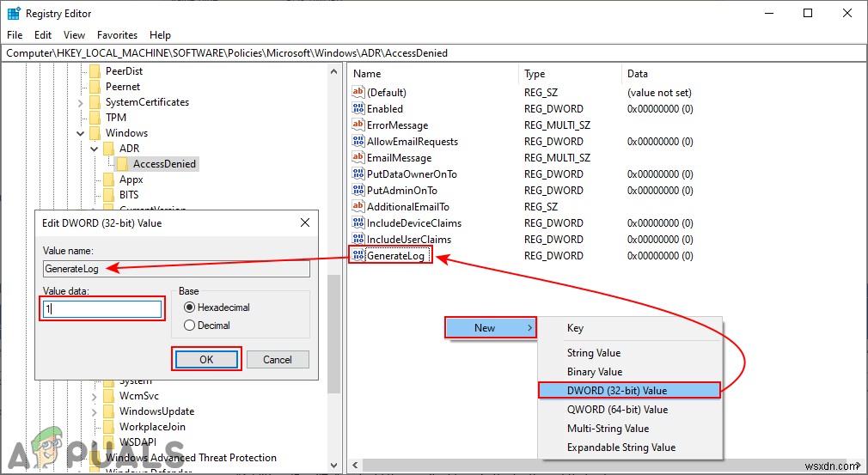Select the EmailMessage value icon

pyautogui.click(x=358, y=157)
